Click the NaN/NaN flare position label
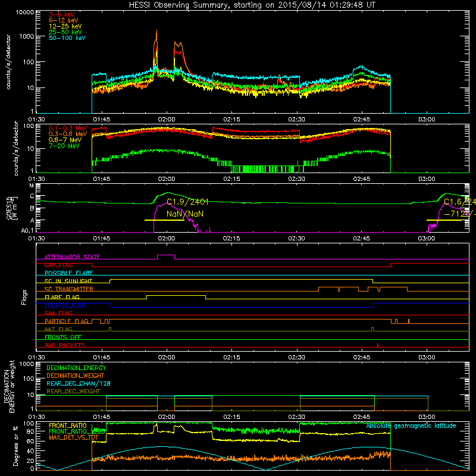 [185, 214]
